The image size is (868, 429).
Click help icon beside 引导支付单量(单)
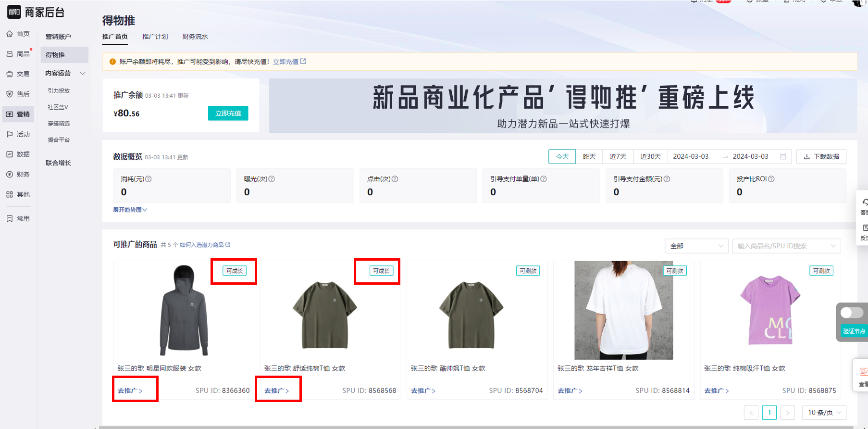[544, 179]
